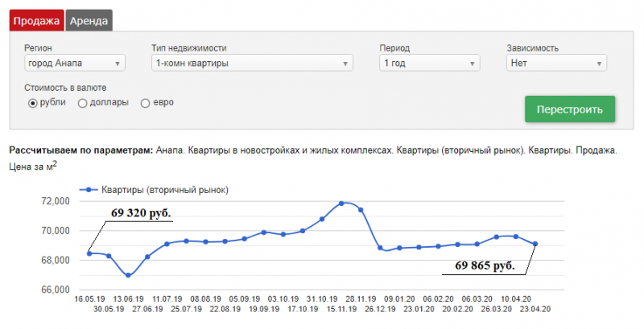
Task: Click the 68,000 y-axis label
Action: [56, 260]
